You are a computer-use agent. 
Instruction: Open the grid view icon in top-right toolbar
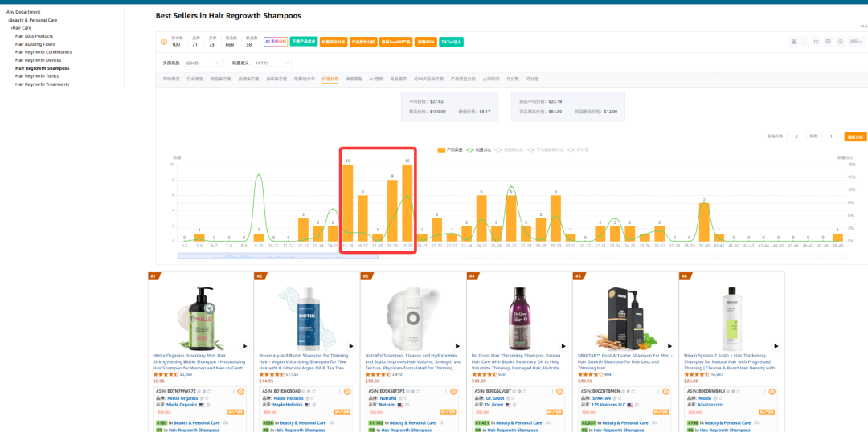pyautogui.click(x=793, y=42)
